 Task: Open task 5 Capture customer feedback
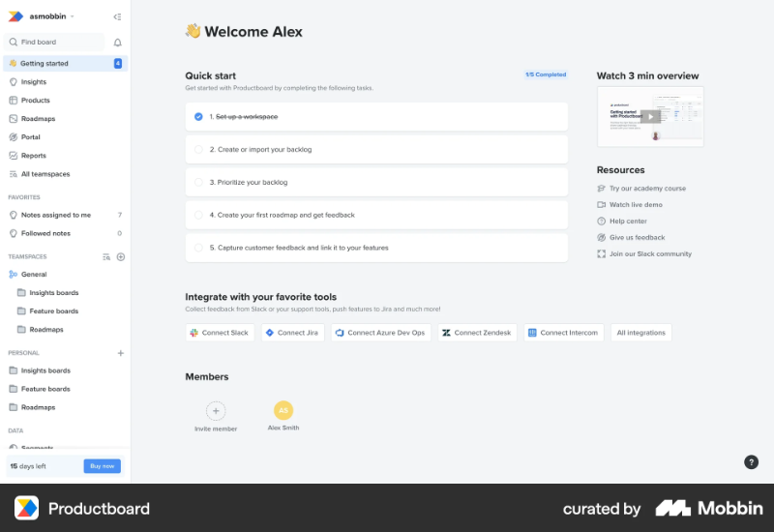point(376,248)
